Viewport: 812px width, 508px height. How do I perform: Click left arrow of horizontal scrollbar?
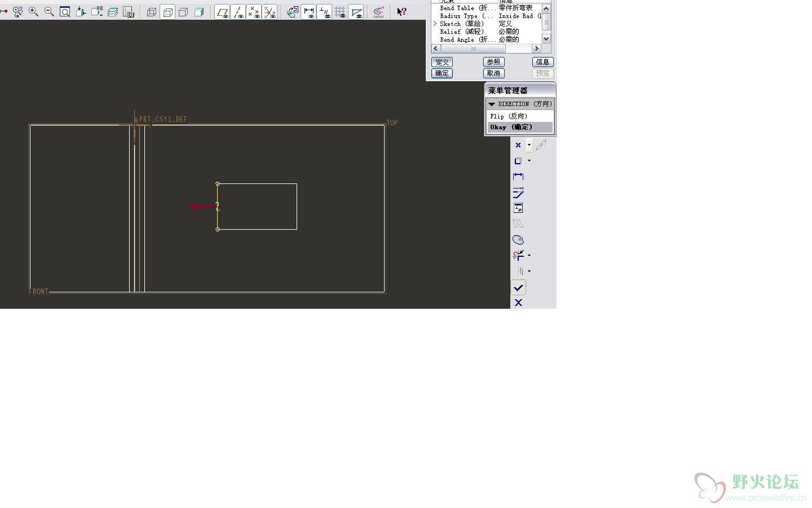point(435,49)
